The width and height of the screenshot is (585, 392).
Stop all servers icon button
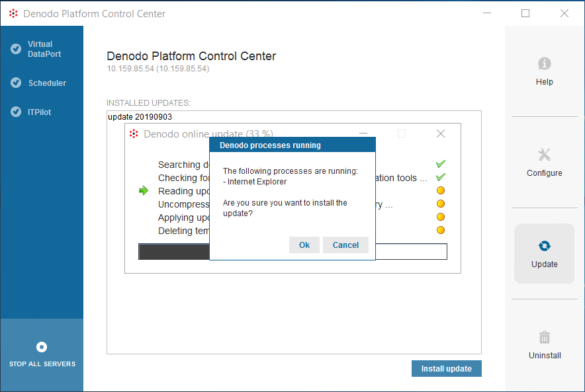(x=42, y=347)
